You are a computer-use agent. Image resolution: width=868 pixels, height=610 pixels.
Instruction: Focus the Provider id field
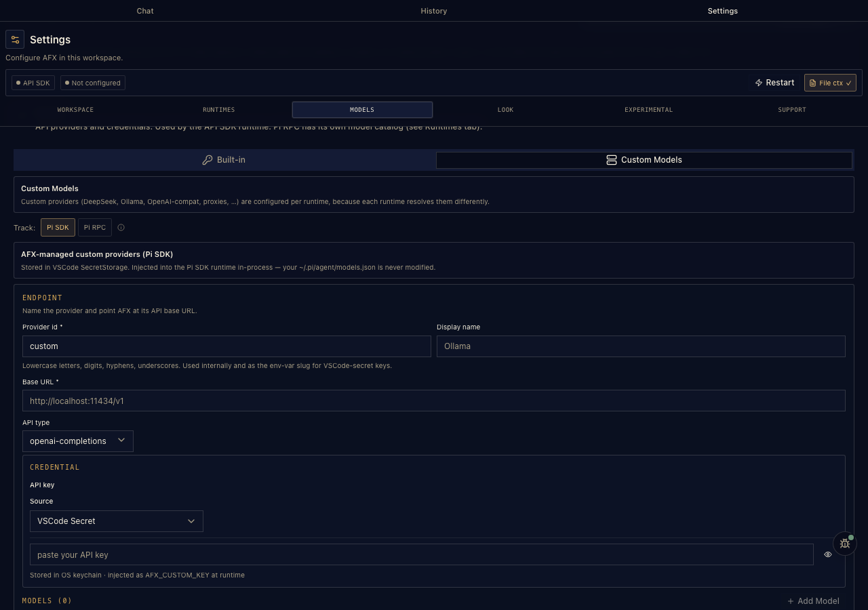[226, 346]
